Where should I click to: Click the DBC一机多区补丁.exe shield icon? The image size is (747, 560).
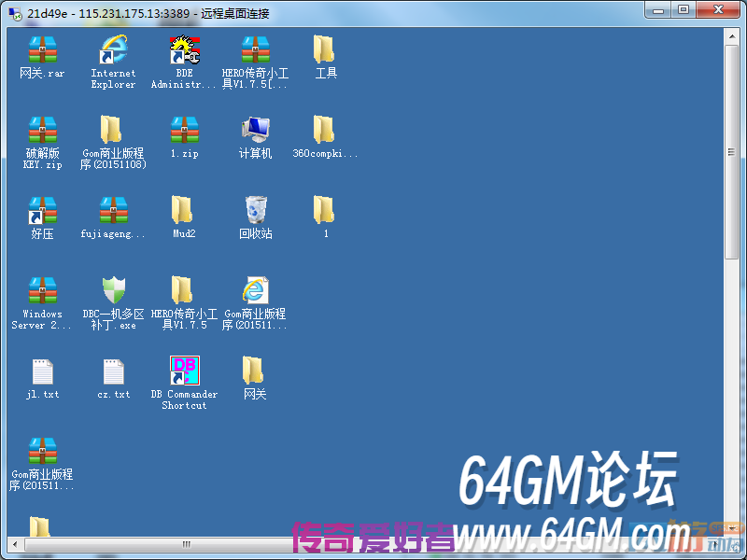[113, 290]
